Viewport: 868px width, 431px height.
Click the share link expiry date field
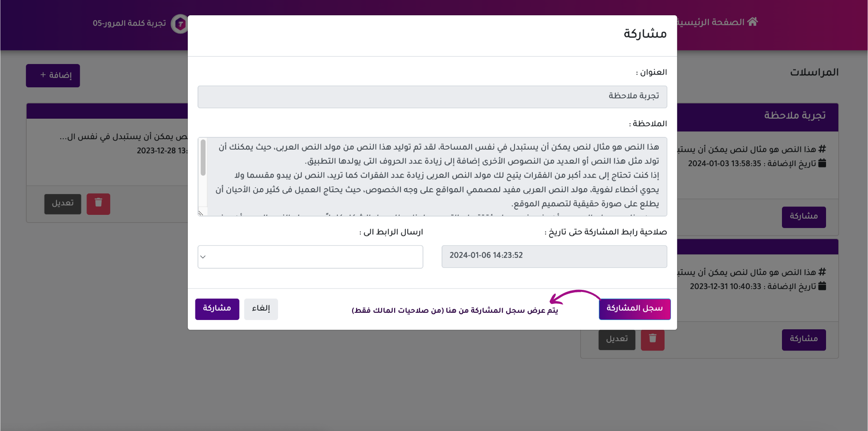point(554,256)
